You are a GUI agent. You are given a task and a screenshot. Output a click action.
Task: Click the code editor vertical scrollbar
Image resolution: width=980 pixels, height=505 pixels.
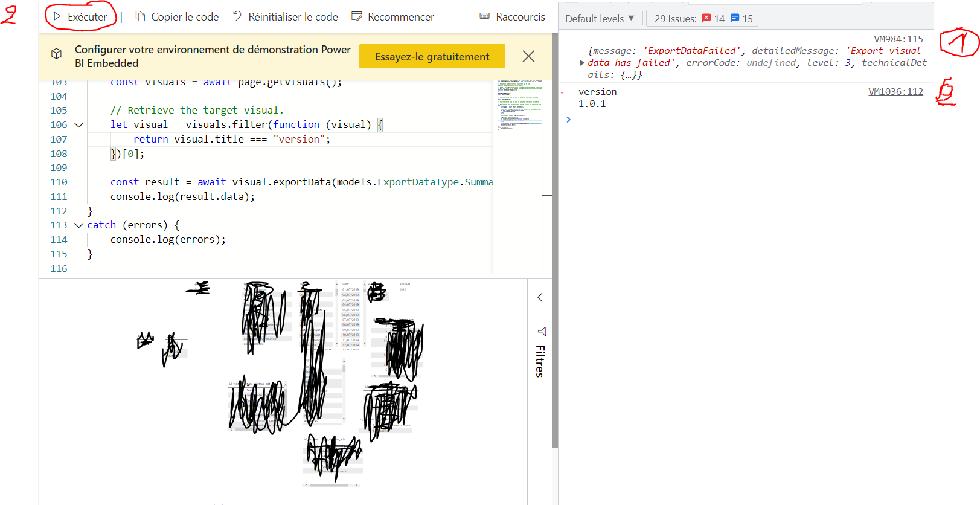pyautogui.click(x=547, y=178)
